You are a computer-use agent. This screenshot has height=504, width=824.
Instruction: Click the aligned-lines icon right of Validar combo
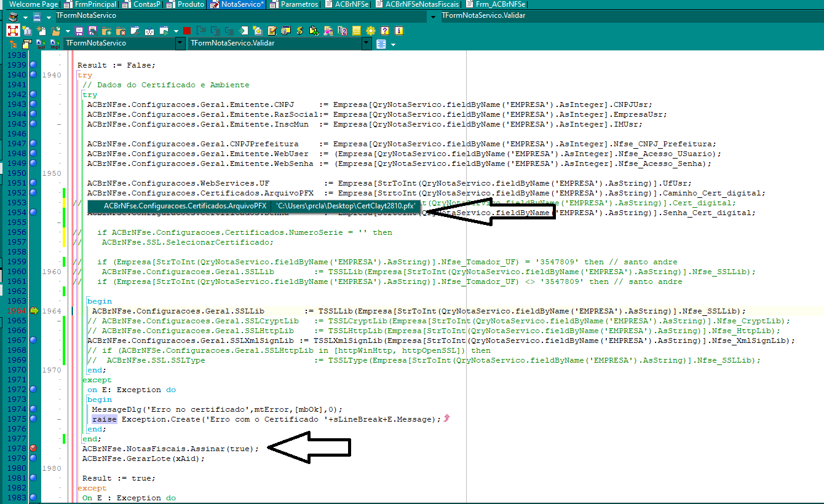[381, 44]
